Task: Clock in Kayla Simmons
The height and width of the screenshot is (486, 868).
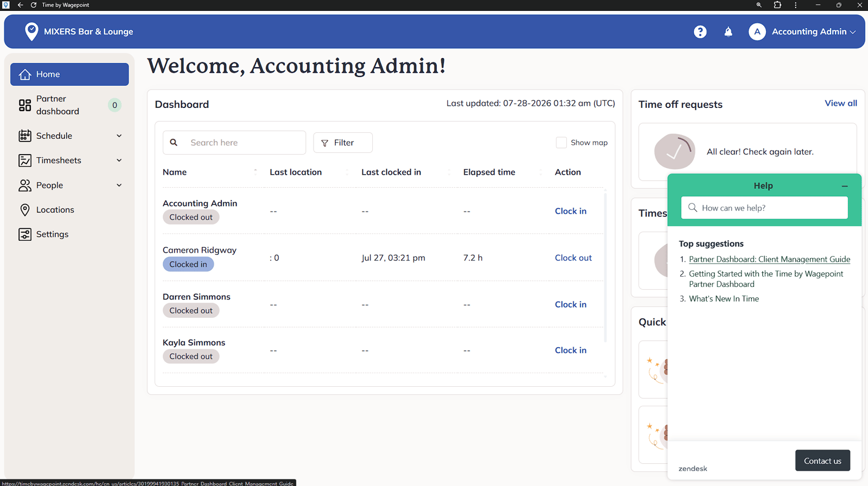Action: point(570,350)
